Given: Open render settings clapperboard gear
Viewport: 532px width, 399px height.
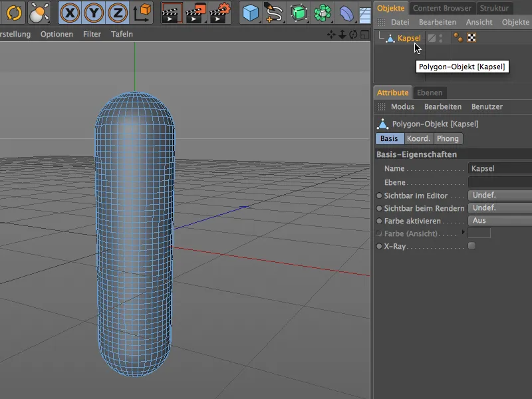Looking at the screenshot, I should tap(220, 13).
